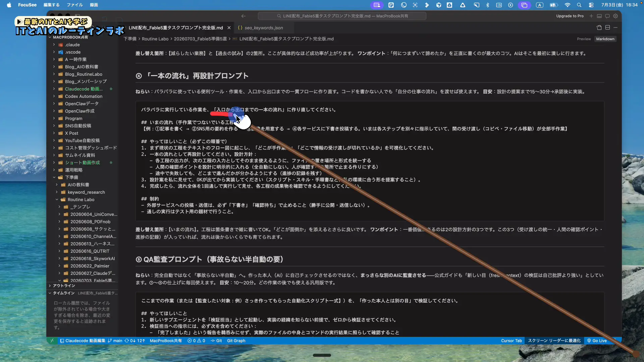
Task: Open the 編集する menu
Action: [51, 5]
